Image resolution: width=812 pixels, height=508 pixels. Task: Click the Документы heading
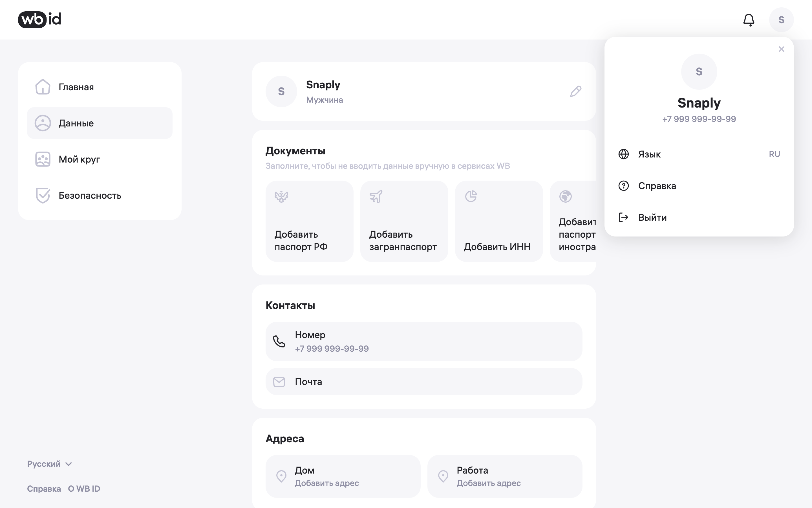coord(295,151)
